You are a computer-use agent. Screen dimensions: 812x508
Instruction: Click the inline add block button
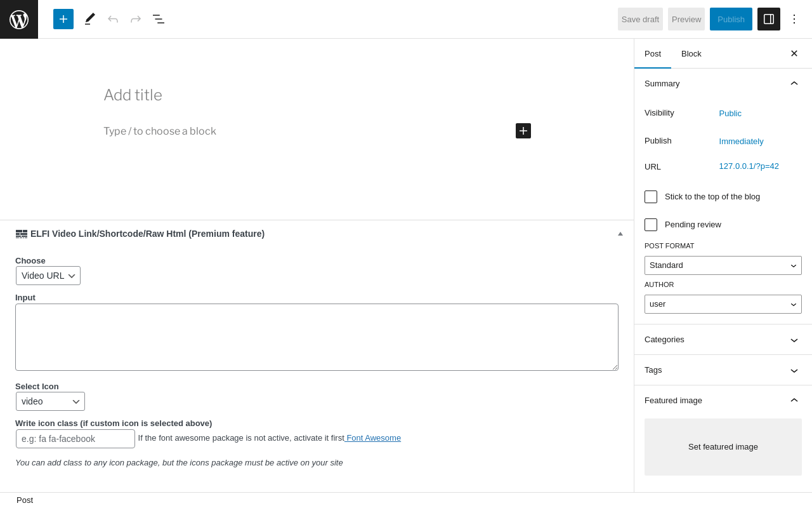coord(523,131)
